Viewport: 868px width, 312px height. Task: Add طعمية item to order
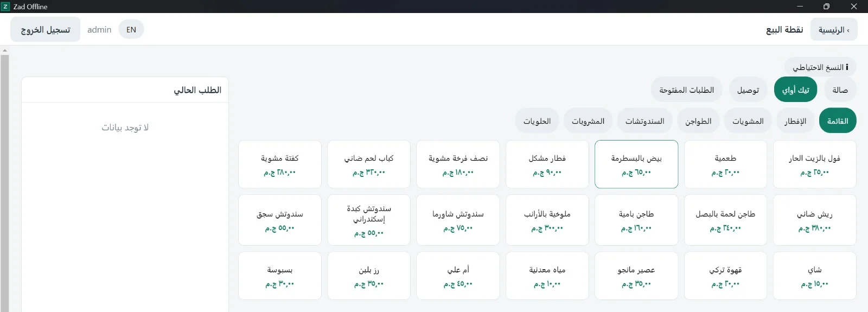pos(725,164)
